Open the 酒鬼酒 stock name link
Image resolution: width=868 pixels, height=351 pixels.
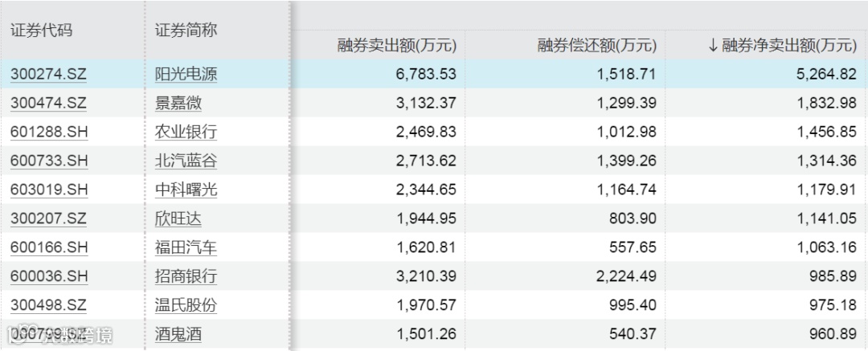point(178,334)
